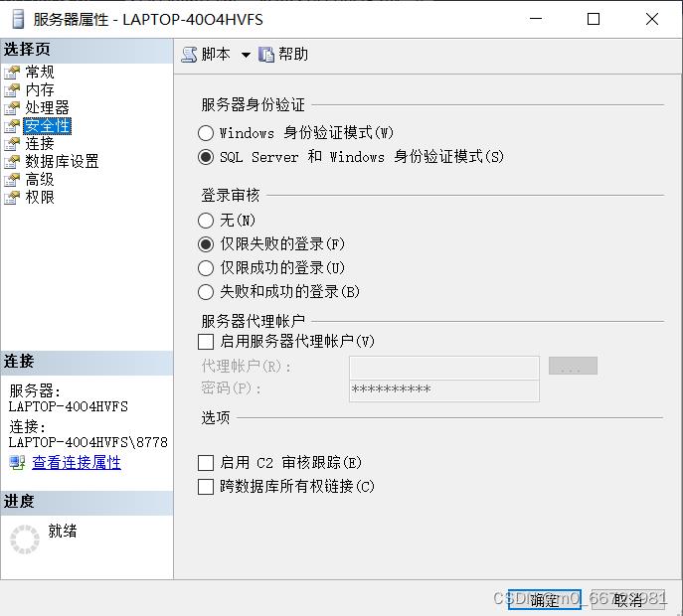Click the 帮助 toolbar label
This screenshot has width=683, height=616.
pos(293,54)
